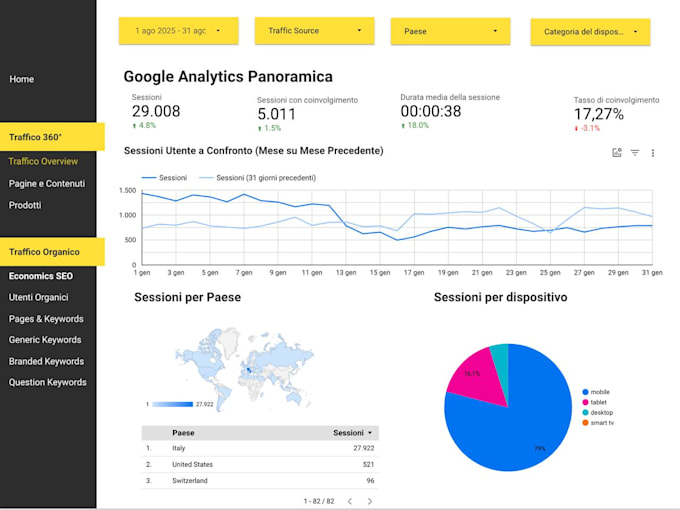This screenshot has width=680, height=510.
Task: Open the Home page in sidebar
Action: pyautogui.click(x=22, y=79)
